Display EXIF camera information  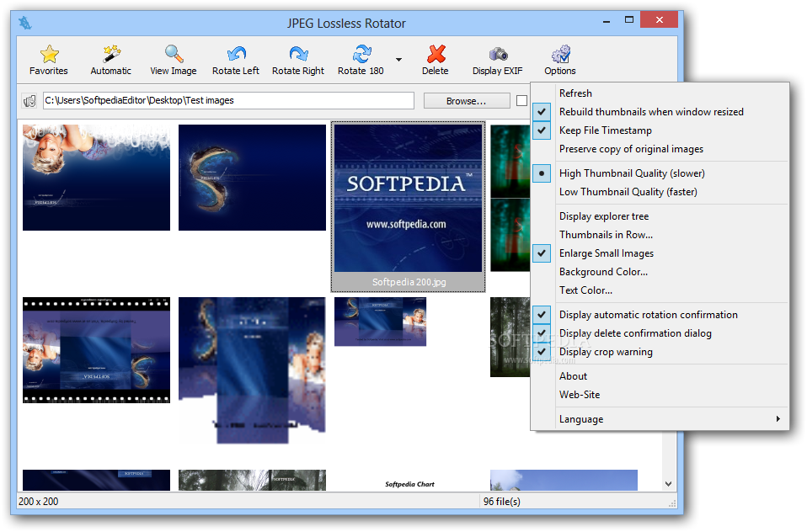pyautogui.click(x=498, y=60)
